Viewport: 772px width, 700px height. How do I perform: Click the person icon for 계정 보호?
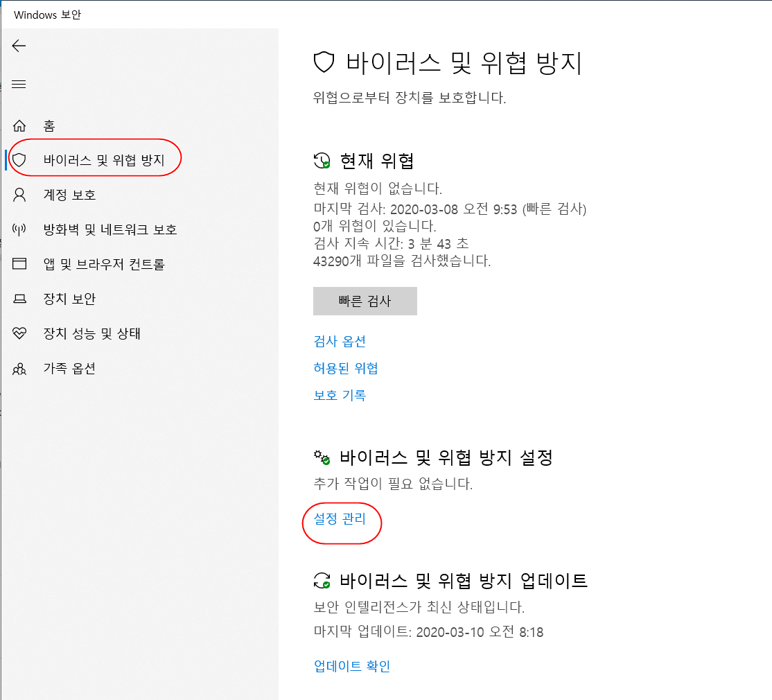click(19, 195)
